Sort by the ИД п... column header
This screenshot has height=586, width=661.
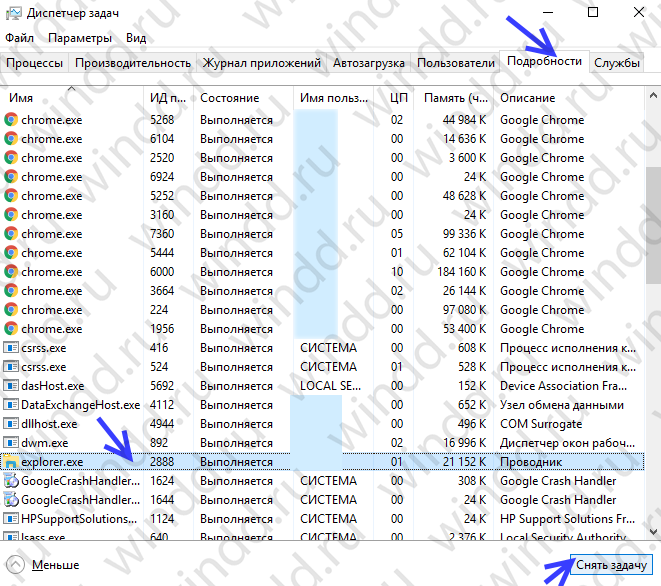[168, 98]
